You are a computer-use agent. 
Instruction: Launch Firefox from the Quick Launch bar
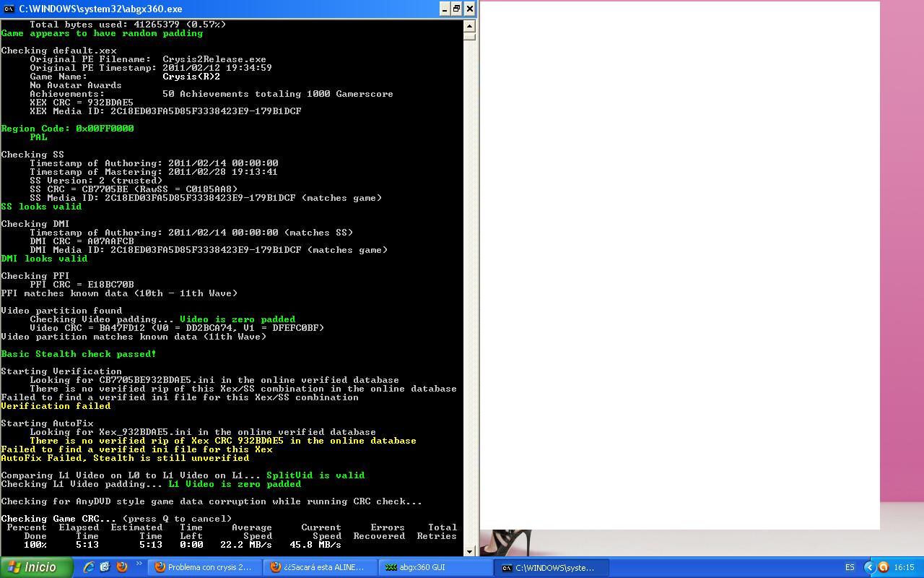point(121,567)
